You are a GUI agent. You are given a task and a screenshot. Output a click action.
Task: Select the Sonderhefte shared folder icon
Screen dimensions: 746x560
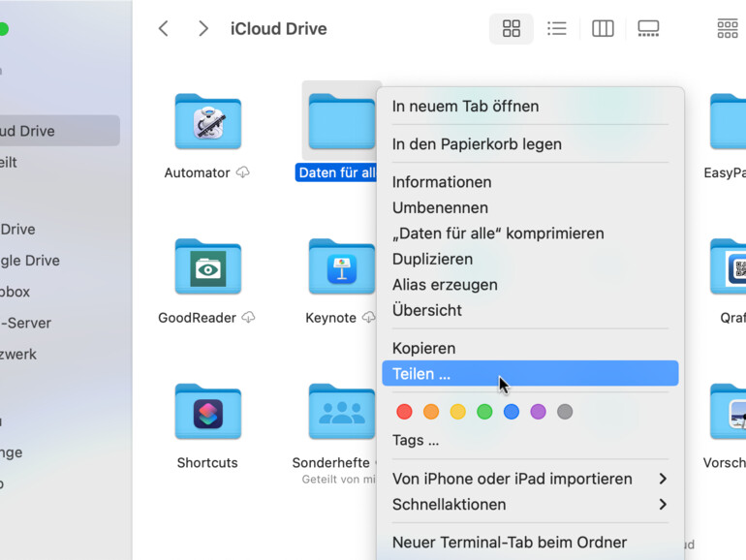pyautogui.click(x=342, y=412)
